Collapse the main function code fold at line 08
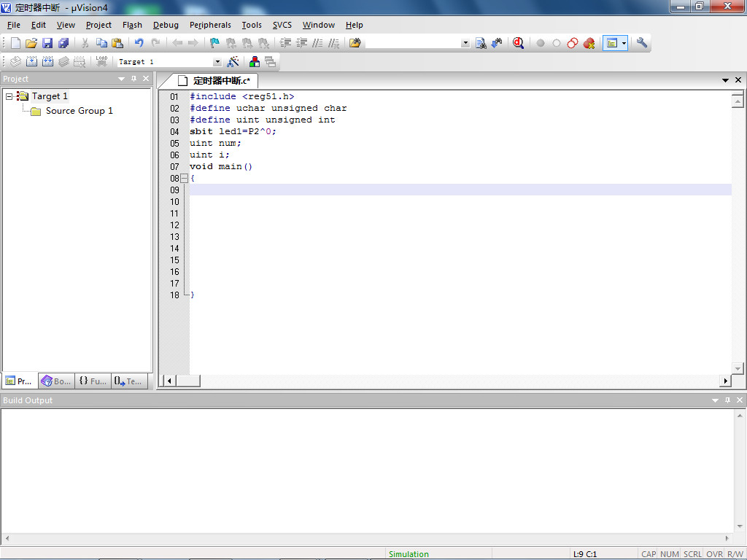Image resolution: width=747 pixels, height=560 pixels. point(185,179)
